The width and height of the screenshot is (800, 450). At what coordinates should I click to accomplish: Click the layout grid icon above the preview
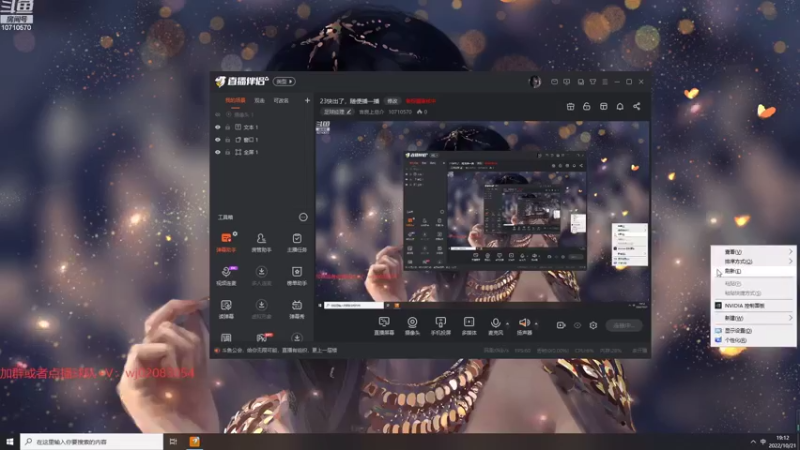click(604, 106)
